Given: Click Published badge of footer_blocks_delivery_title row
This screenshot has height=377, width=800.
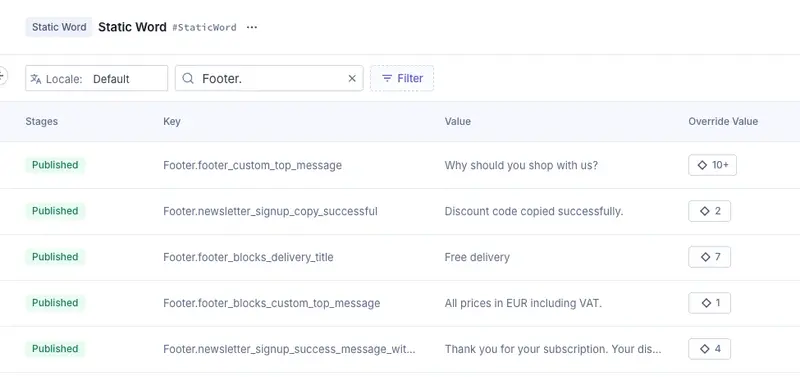Looking at the screenshot, I should tap(55, 257).
